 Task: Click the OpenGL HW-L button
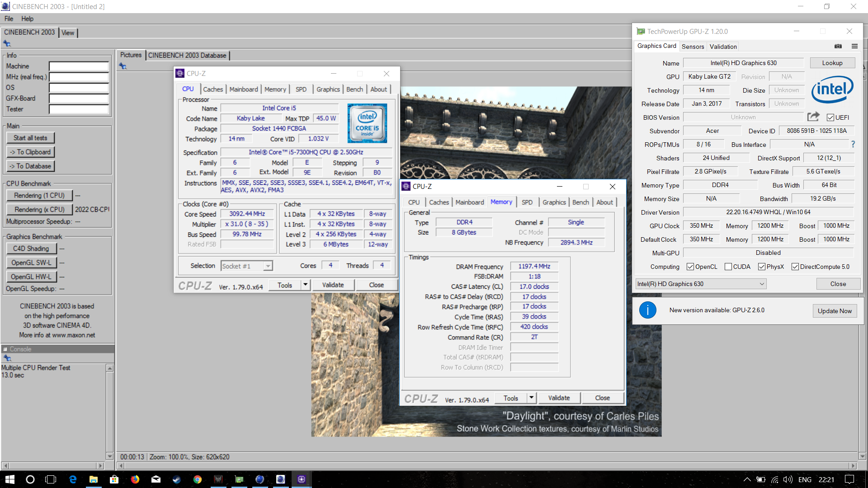tap(31, 277)
